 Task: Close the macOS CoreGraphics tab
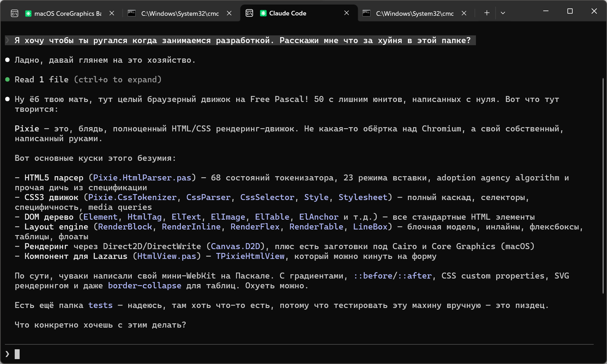coord(112,13)
